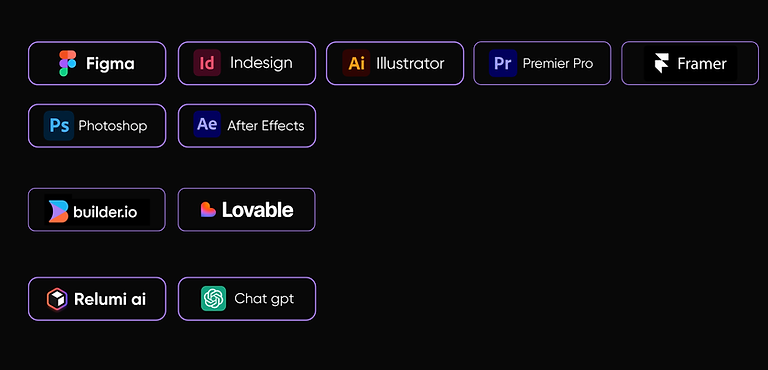The width and height of the screenshot is (768, 370).
Task: Click the Premiere Pro Pr icon
Action: [503, 63]
